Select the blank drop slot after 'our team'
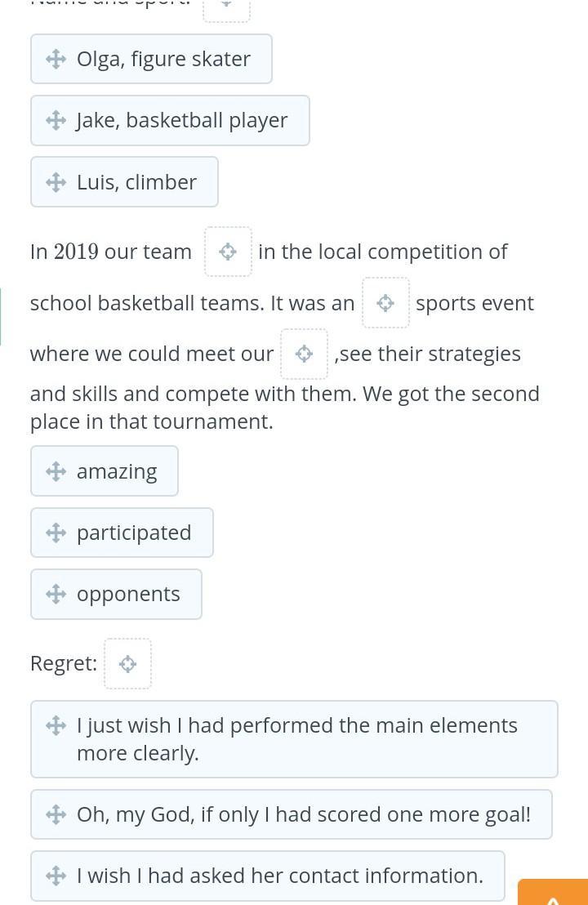 tap(228, 252)
